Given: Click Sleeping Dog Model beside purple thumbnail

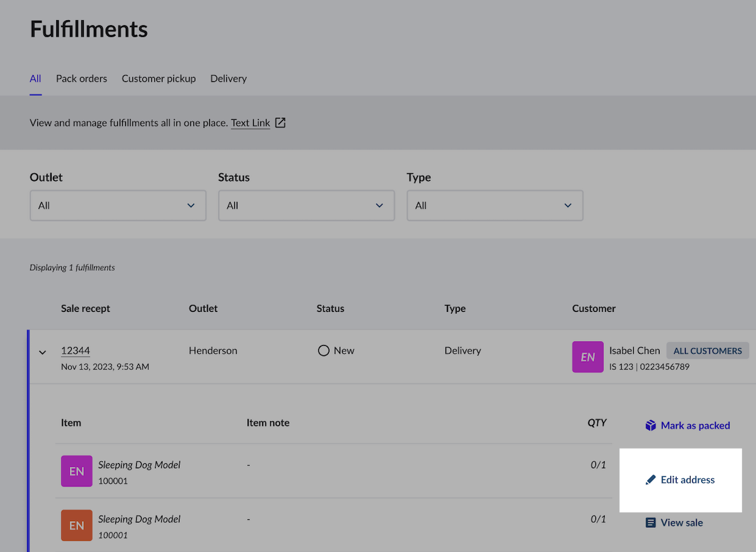Looking at the screenshot, I should click(x=139, y=465).
